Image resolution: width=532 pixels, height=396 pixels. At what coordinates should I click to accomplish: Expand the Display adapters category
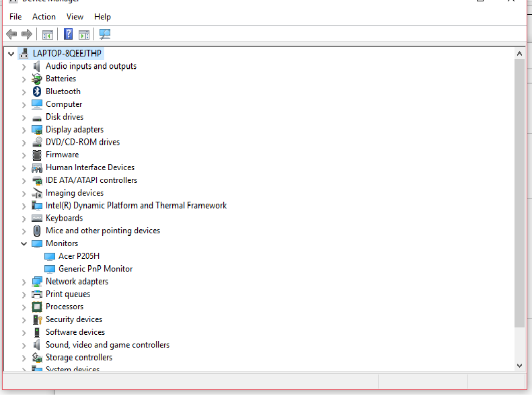click(x=24, y=130)
